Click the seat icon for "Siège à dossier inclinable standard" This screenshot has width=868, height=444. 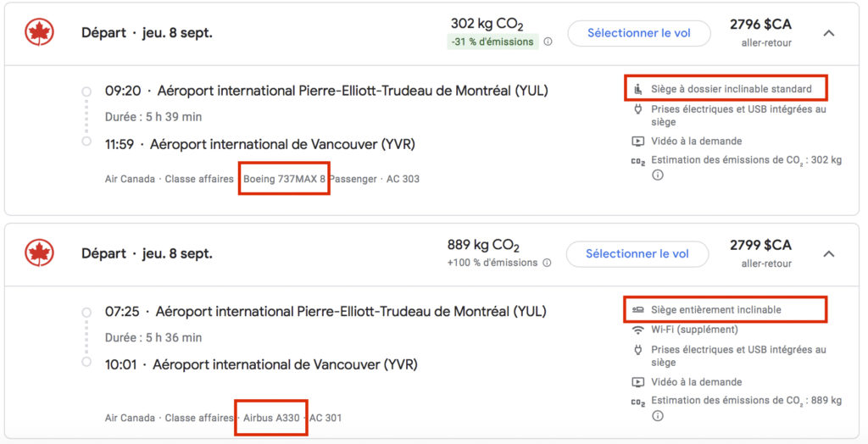pyautogui.click(x=638, y=89)
